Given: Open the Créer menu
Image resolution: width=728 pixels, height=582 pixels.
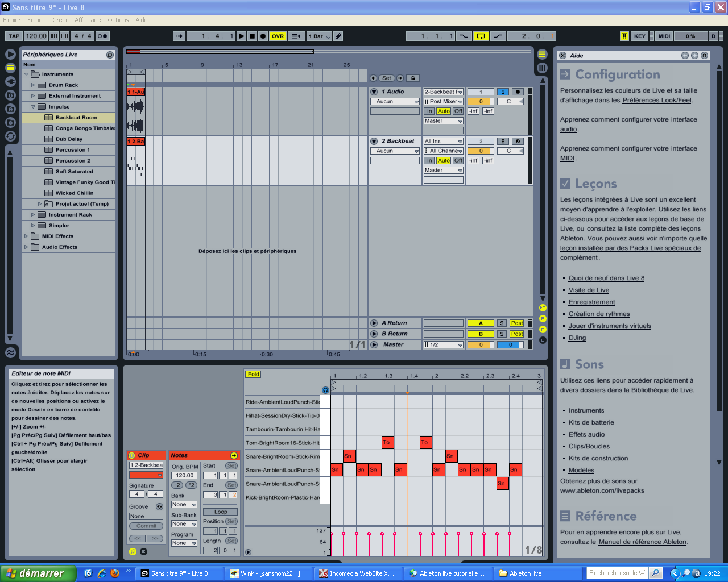Looking at the screenshot, I should (60, 20).
